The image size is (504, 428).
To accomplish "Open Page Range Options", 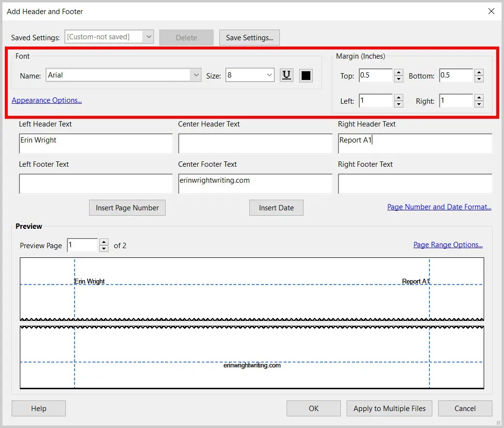I will pyautogui.click(x=447, y=244).
